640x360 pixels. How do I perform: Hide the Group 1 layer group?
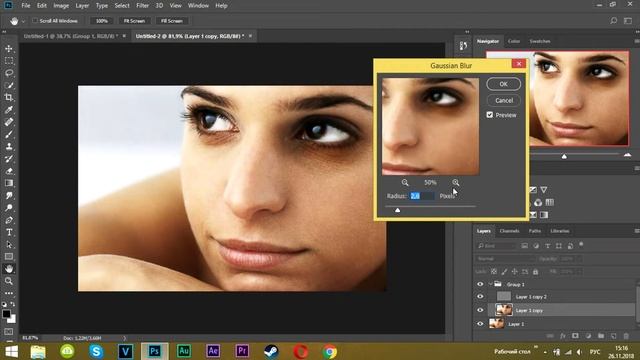tap(480, 284)
